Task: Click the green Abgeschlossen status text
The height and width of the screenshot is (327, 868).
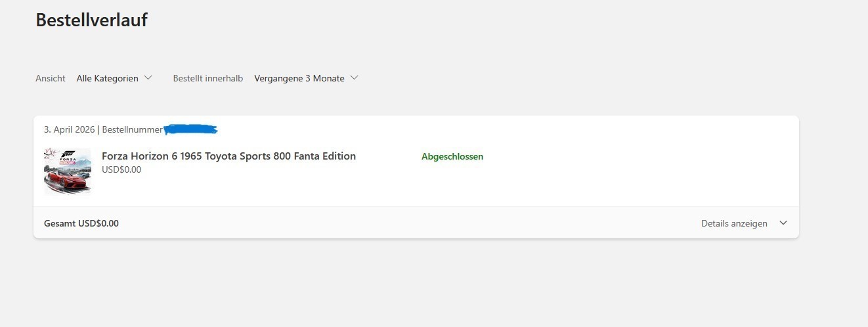Action: click(x=452, y=156)
